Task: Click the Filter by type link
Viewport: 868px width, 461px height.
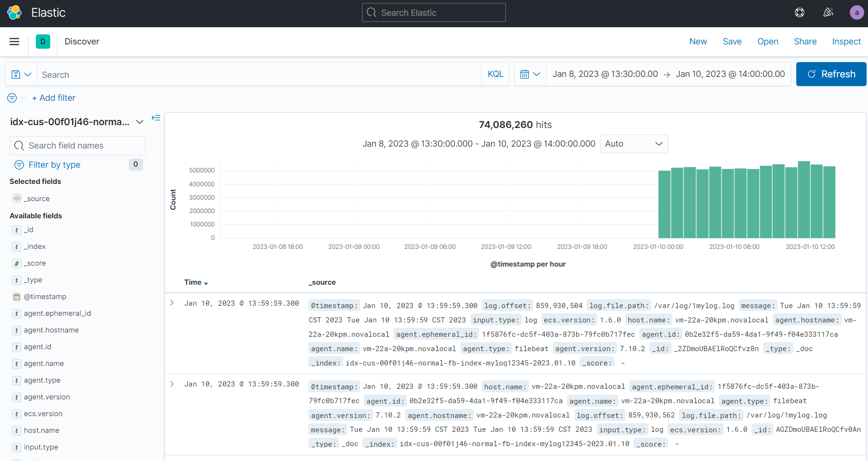Action: (55, 165)
